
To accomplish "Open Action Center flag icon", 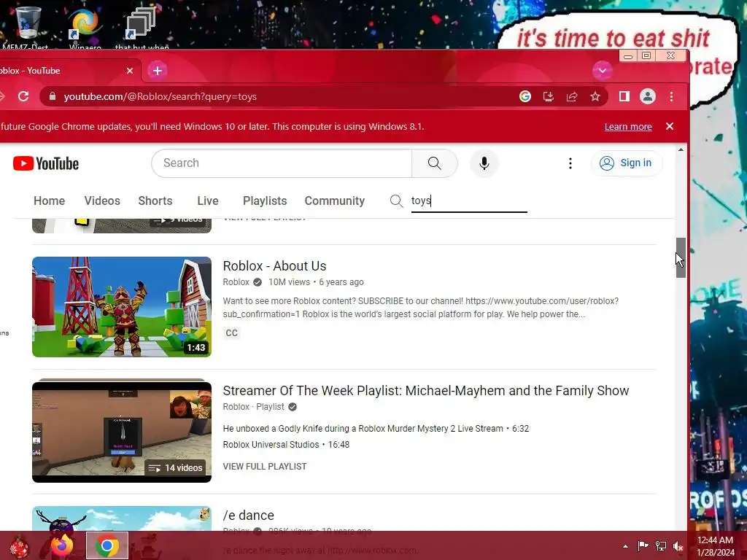I will coord(643,546).
